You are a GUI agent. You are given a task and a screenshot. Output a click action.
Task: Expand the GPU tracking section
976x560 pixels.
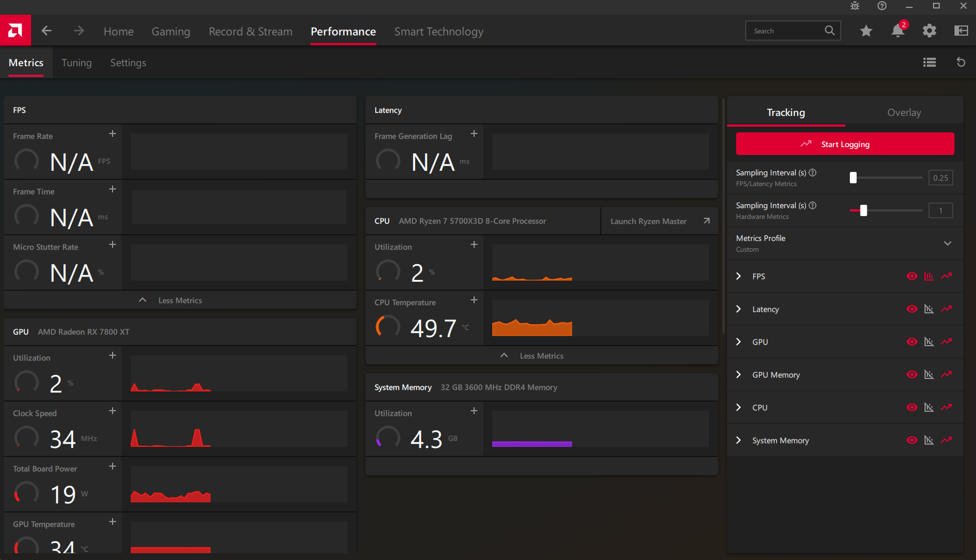[738, 342]
